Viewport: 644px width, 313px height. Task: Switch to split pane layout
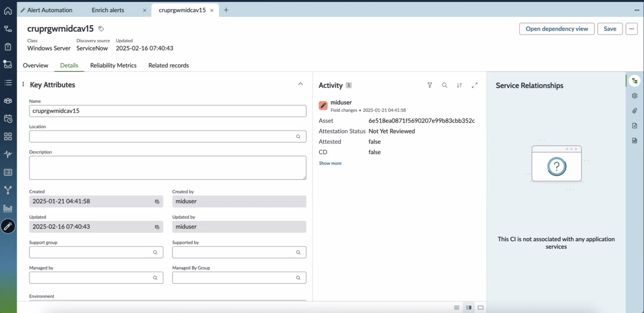(468, 307)
